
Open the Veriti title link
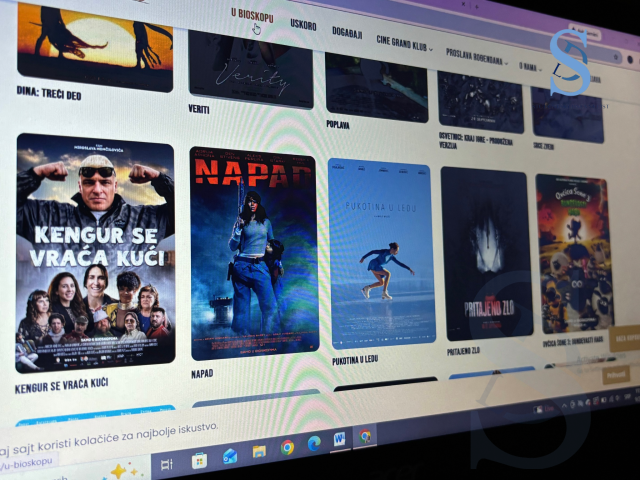click(x=199, y=109)
